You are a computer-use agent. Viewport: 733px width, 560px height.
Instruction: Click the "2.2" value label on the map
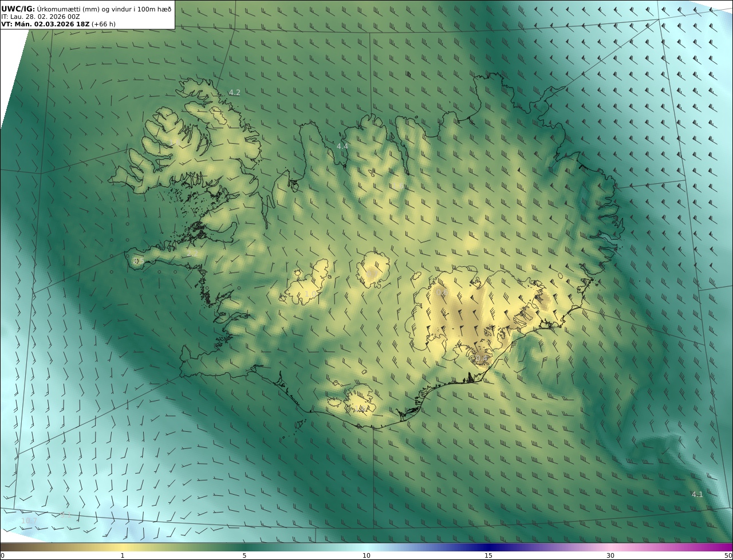click(192, 253)
